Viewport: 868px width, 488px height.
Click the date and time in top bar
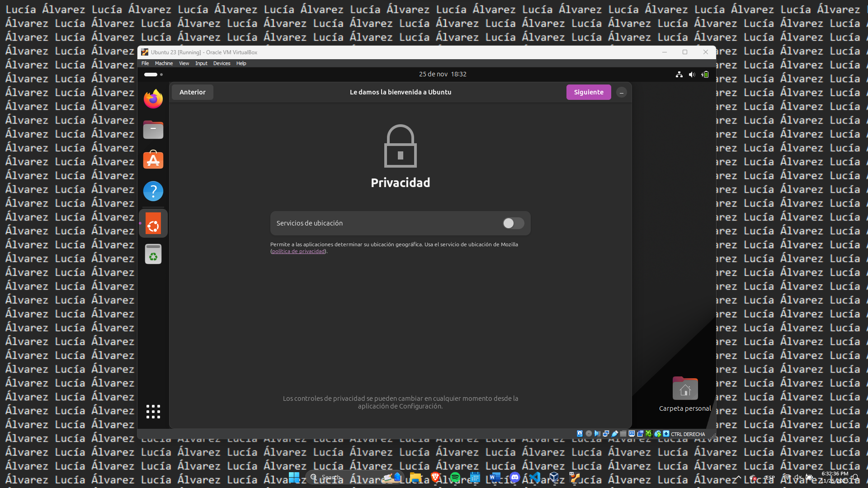(x=442, y=74)
